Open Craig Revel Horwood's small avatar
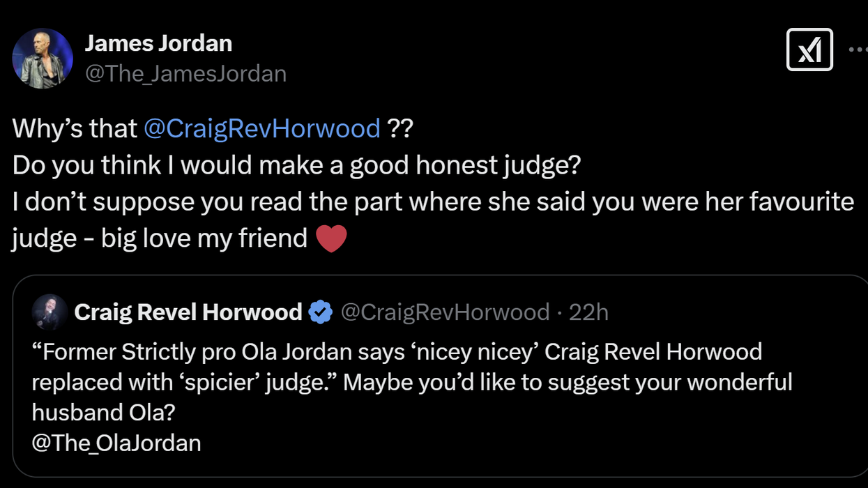Viewport: 868px width, 488px height. pos(50,312)
